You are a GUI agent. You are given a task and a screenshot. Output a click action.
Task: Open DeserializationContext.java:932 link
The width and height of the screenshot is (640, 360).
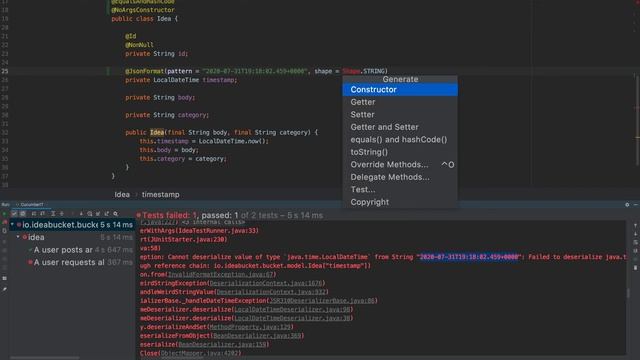click(272, 292)
